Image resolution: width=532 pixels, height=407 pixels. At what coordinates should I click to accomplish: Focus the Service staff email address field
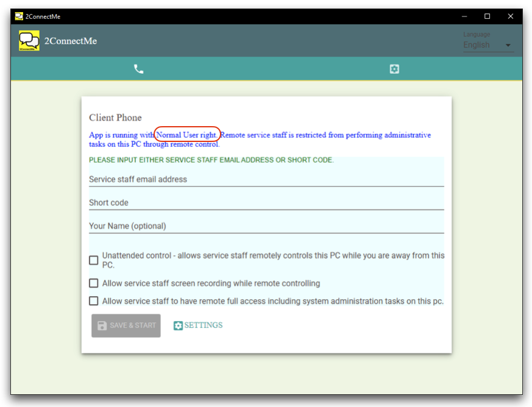click(266, 179)
